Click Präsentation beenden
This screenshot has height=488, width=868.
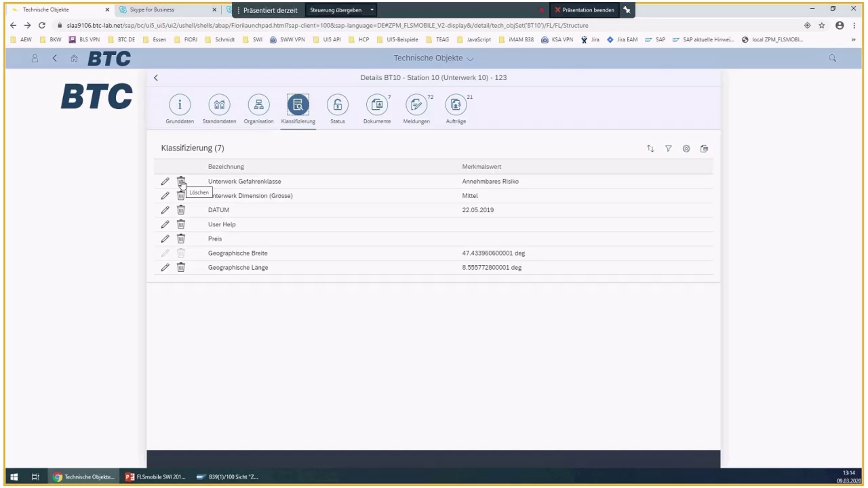(584, 9)
